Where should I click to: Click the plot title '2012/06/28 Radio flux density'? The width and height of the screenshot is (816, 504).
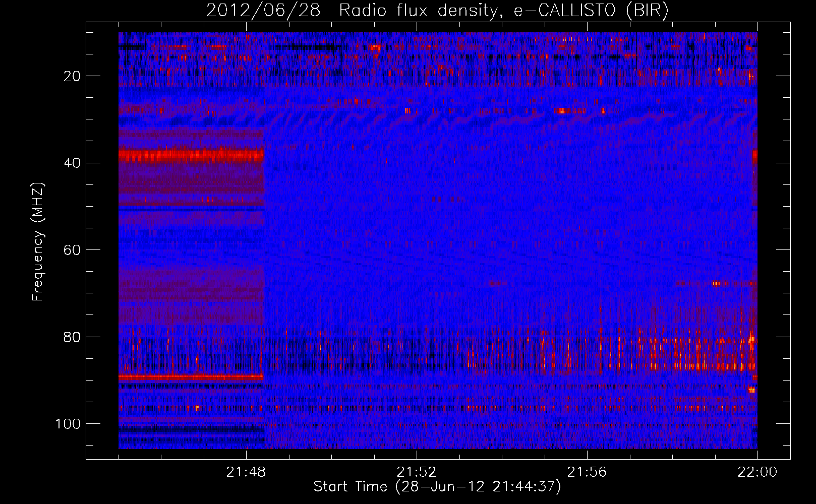(x=437, y=10)
